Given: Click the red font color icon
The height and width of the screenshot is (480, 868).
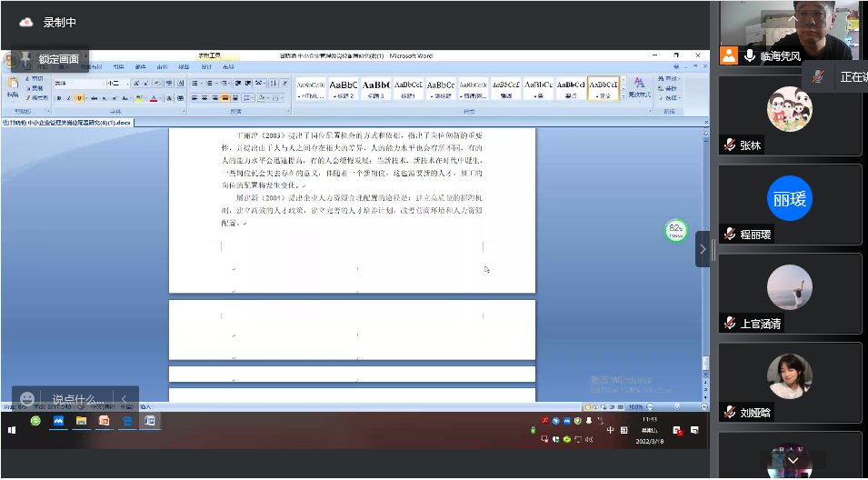Looking at the screenshot, I should click(x=155, y=98).
